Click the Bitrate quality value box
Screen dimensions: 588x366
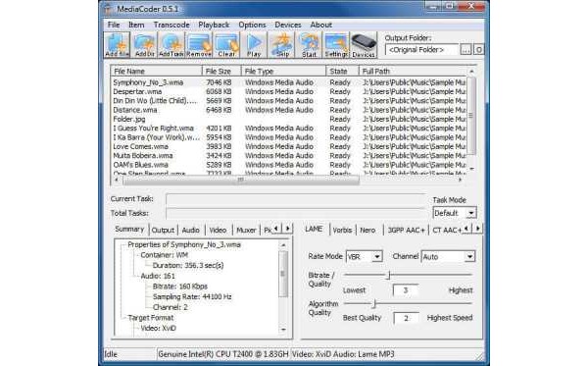(x=406, y=290)
